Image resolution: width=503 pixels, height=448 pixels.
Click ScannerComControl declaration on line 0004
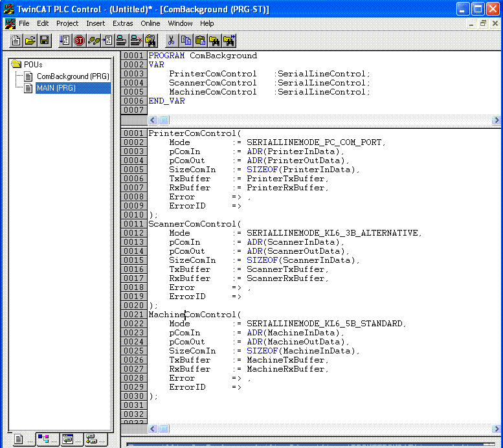tap(213, 83)
